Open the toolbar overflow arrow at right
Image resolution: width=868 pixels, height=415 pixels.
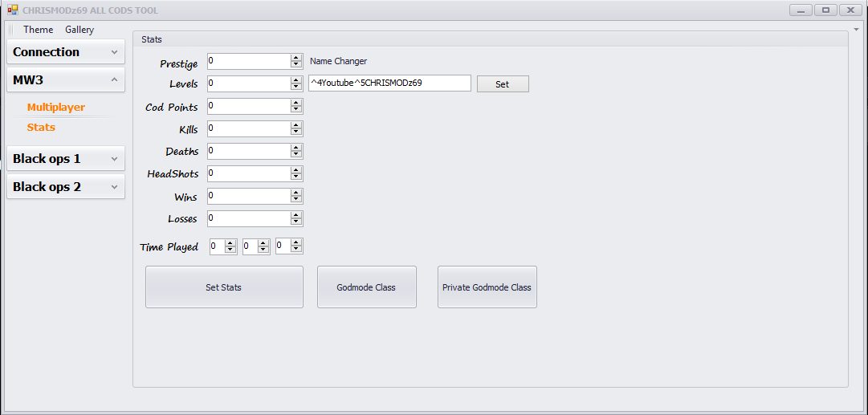[x=857, y=28]
